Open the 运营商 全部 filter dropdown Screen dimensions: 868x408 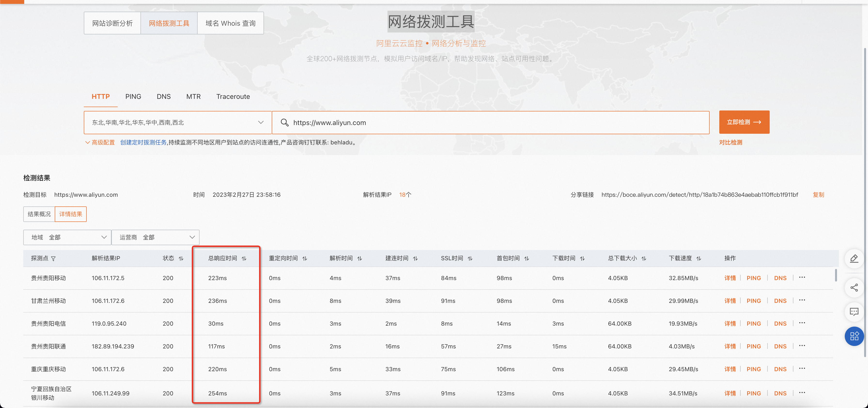155,237
